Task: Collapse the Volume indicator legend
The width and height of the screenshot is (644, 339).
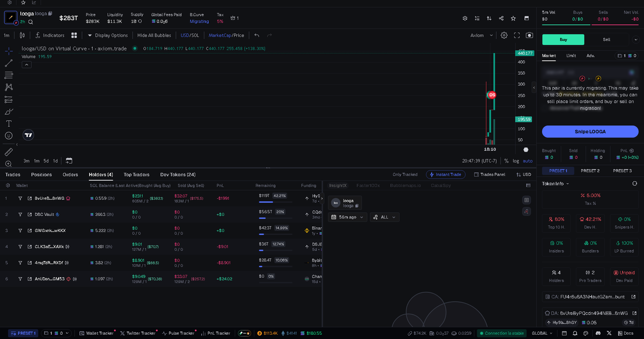Action: point(26,64)
